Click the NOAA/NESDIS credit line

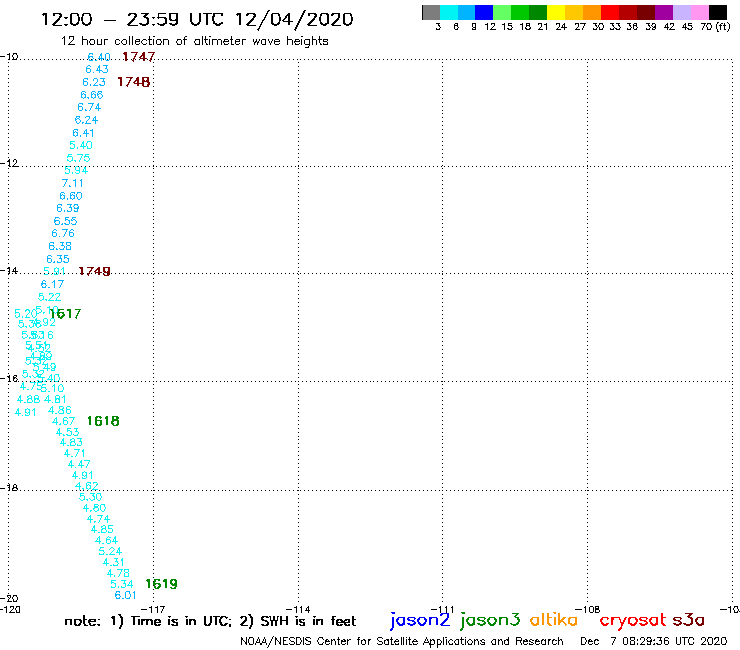[x=402, y=642]
